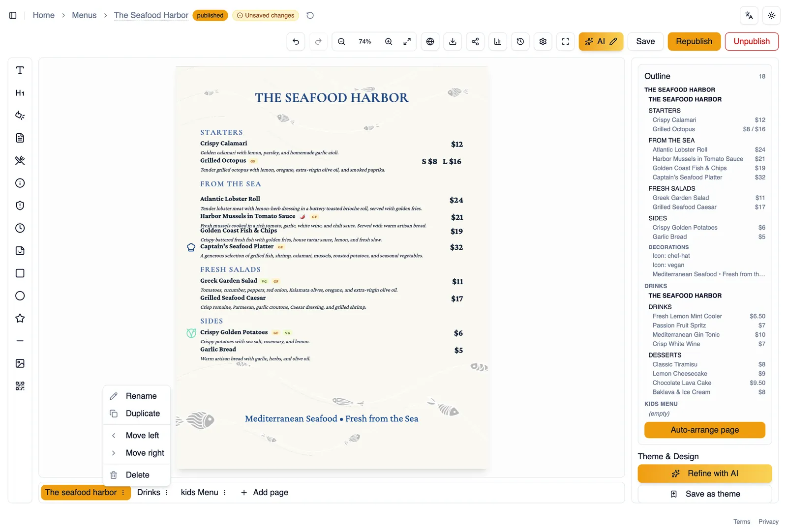Open options dots on The seafood harbor tab
This screenshot has height=532, width=787.
coord(123,492)
